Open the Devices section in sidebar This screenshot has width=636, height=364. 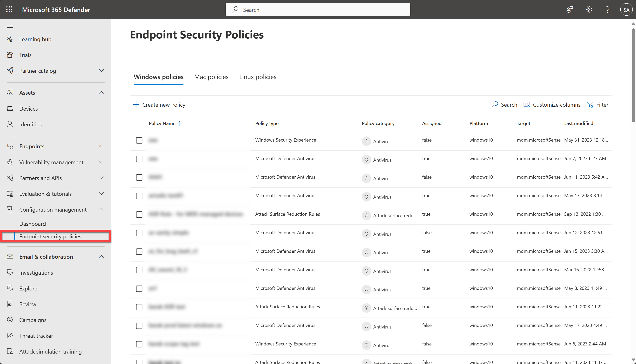pos(28,108)
